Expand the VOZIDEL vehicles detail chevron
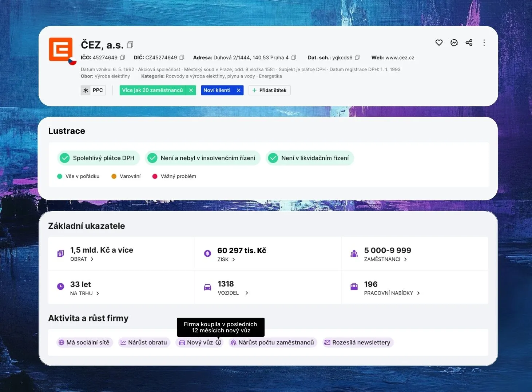The height and width of the screenshot is (392, 532). 247,293
